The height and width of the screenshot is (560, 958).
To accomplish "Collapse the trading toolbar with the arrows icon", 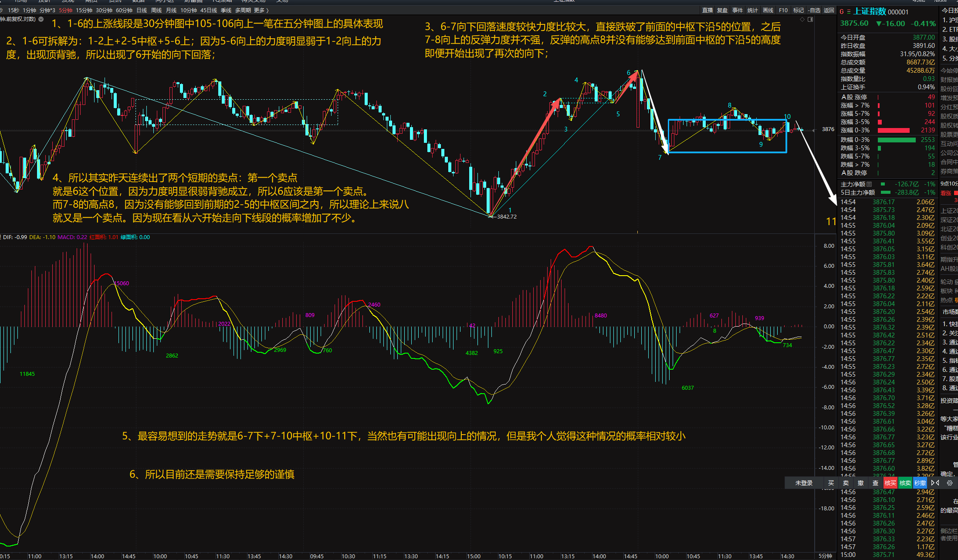I will (935, 483).
